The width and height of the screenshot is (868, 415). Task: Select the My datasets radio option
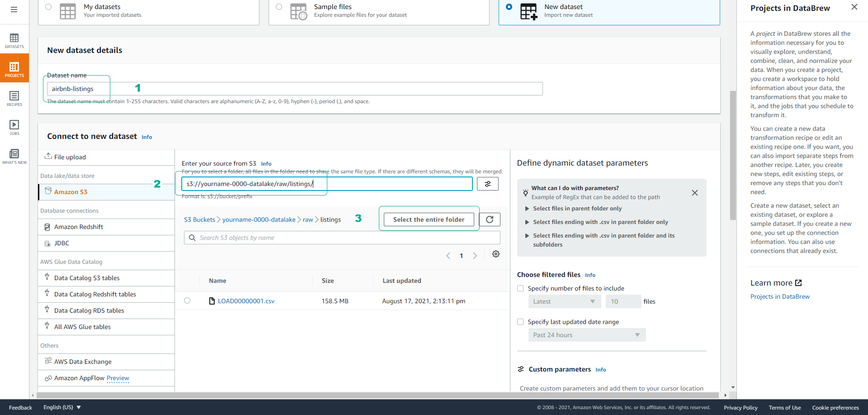click(x=48, y=7)
